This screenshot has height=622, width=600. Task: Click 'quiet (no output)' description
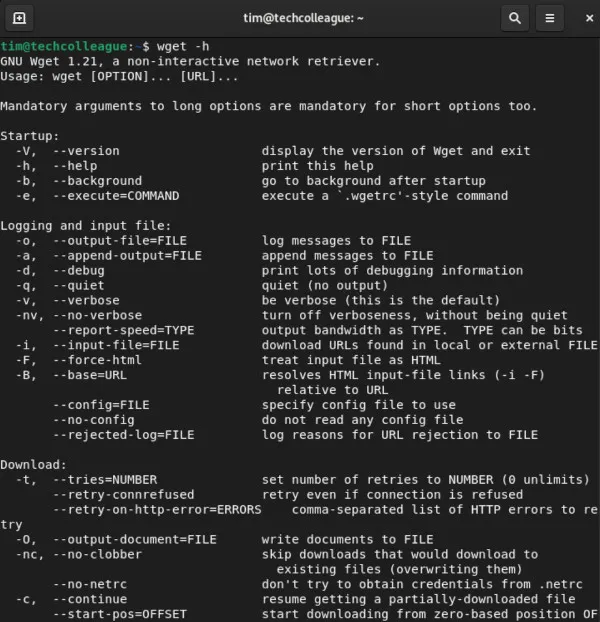(325, 286)
